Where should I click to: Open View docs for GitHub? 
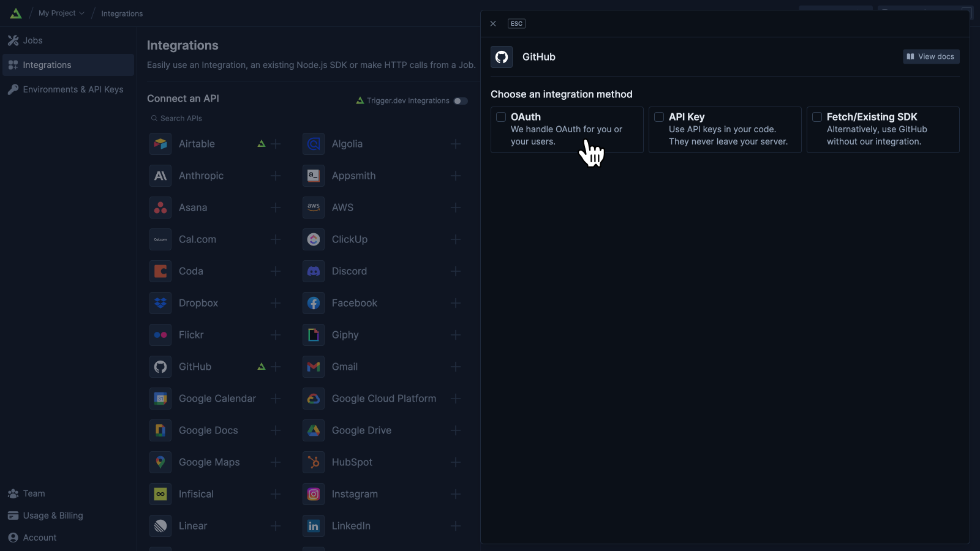[x=931, y=57]
